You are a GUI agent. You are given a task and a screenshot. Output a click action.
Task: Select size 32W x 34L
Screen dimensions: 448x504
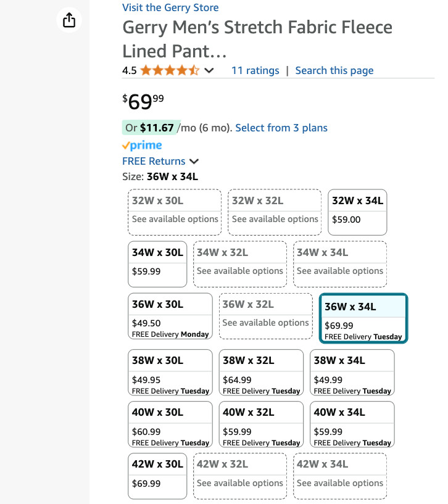(357, 212)
